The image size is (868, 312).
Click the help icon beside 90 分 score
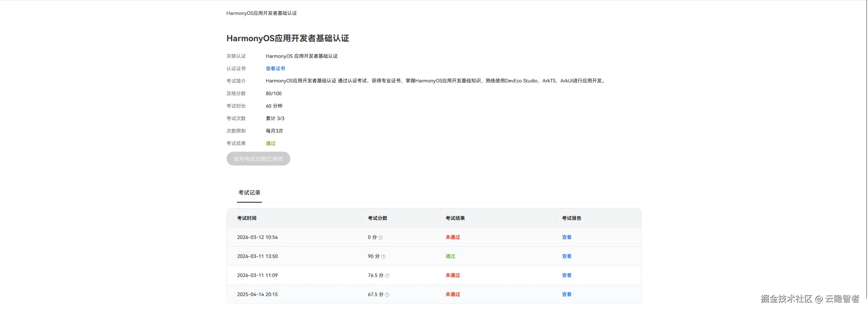(383, 257)
